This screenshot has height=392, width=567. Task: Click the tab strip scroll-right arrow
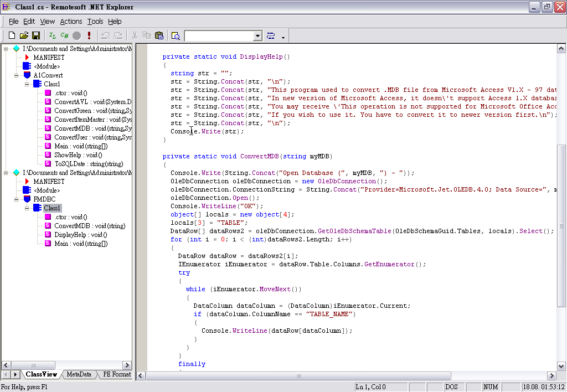tap(16, 375)
